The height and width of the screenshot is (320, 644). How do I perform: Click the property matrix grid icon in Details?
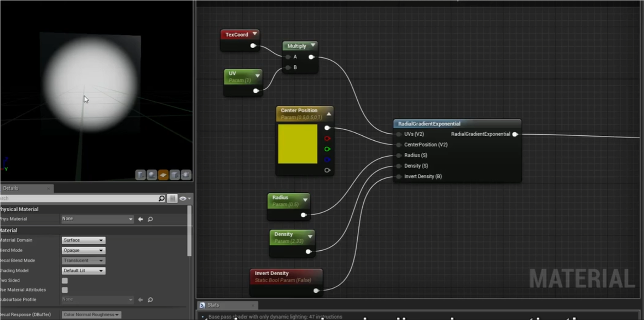[x=172, y=198]
